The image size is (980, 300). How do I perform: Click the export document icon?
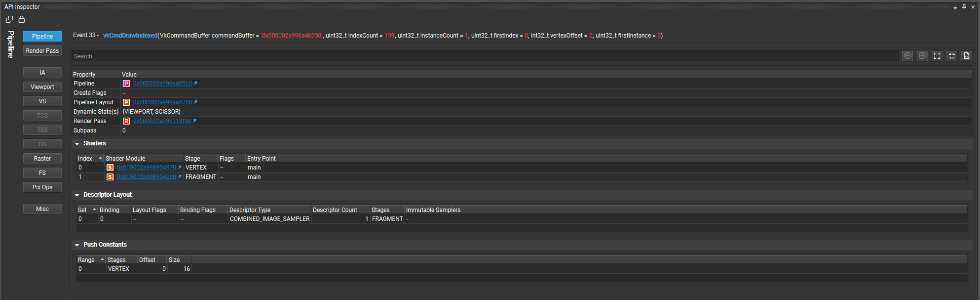click(967, 56)
